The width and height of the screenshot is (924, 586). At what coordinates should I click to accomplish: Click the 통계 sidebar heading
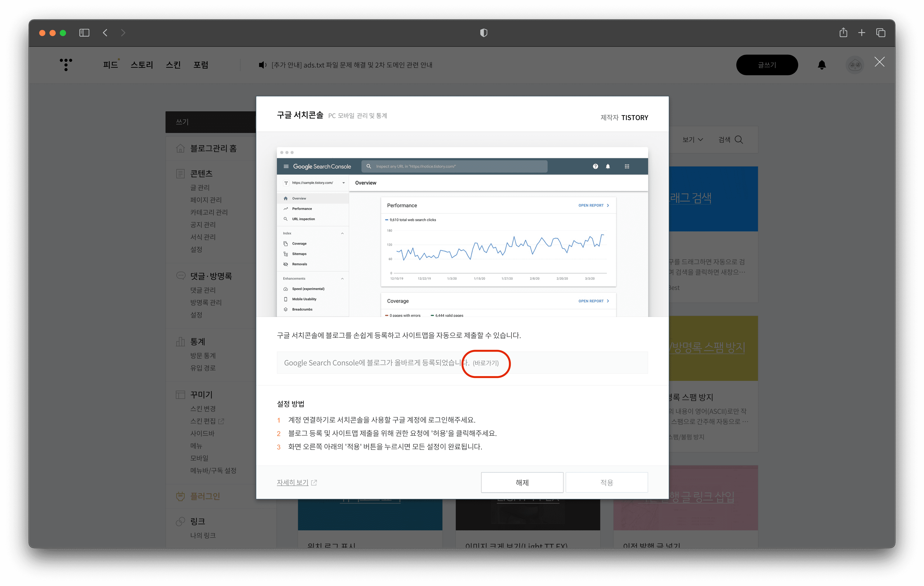coord(198,341)
